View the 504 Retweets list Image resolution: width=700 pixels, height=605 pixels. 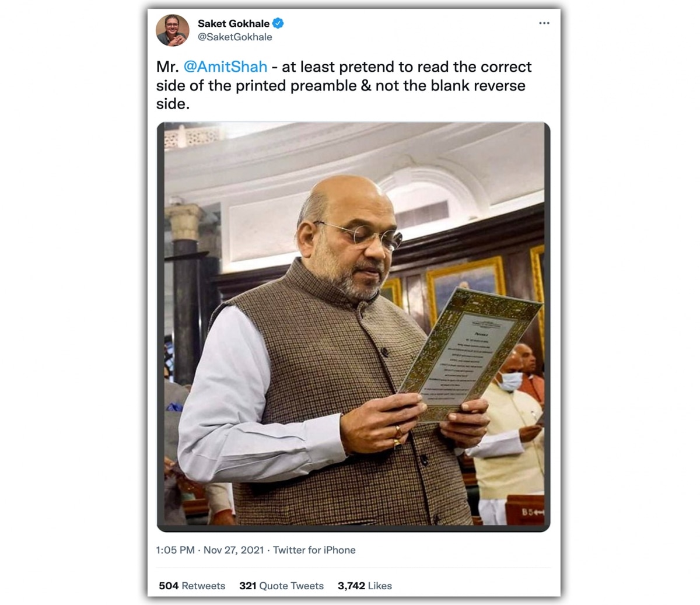tap(192, 586)
